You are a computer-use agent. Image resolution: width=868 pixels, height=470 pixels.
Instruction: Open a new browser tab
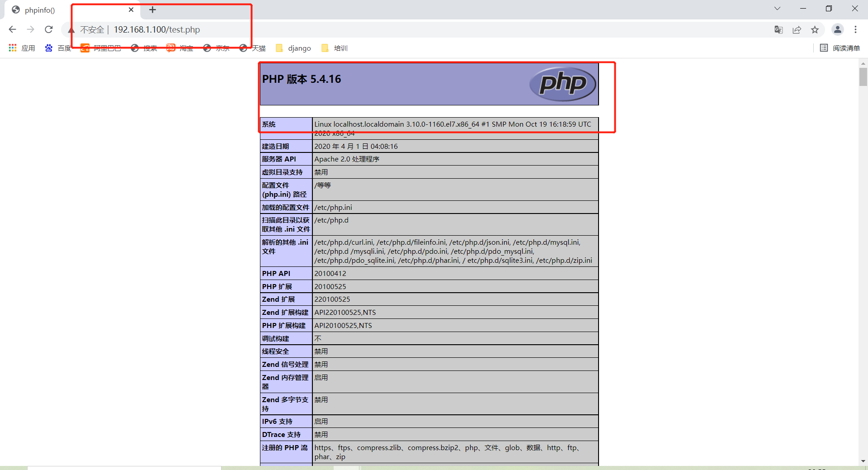tap(153, 9)
